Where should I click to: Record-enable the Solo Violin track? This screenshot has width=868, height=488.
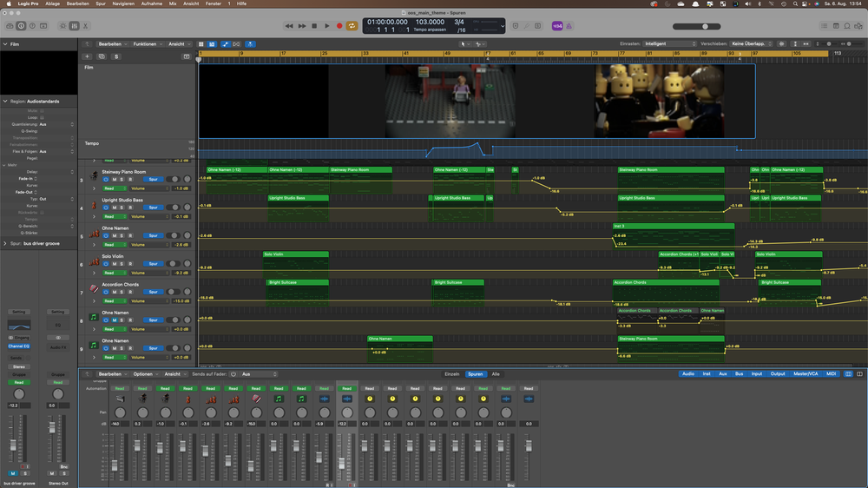tap(130, 264)
